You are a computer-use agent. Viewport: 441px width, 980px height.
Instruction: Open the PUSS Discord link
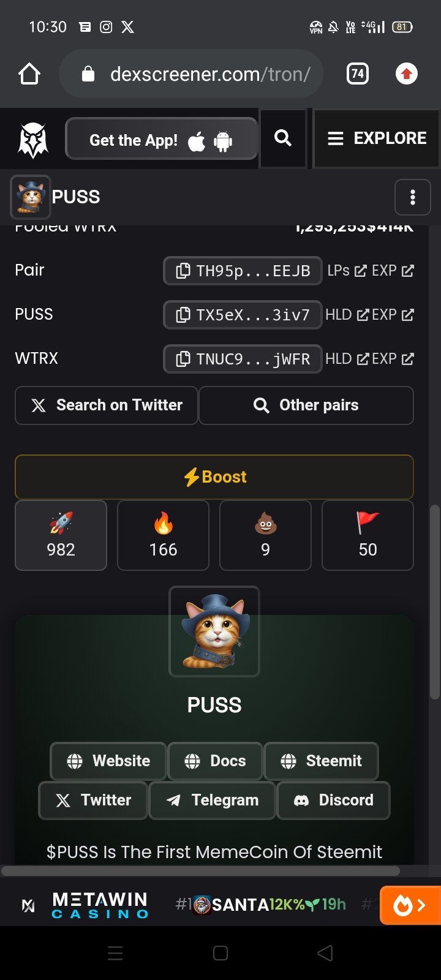[334, 801]
